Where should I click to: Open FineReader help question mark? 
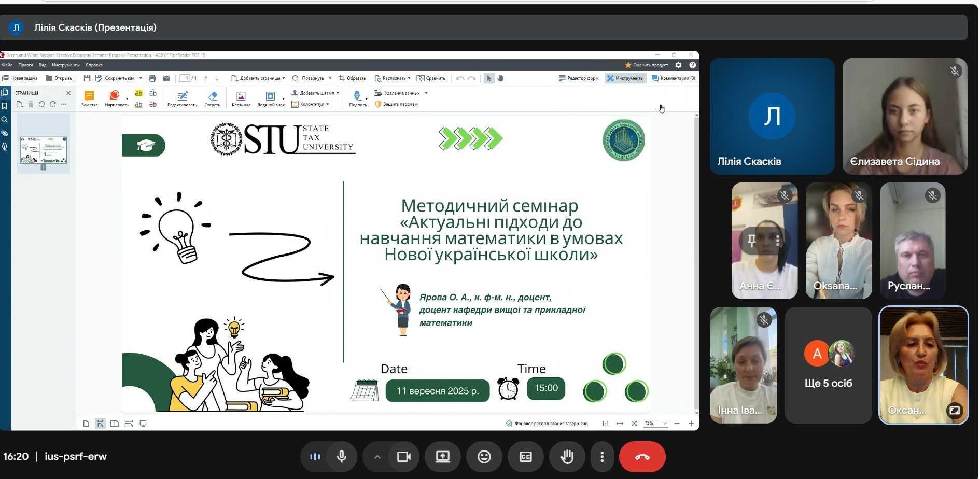(692, 65)
